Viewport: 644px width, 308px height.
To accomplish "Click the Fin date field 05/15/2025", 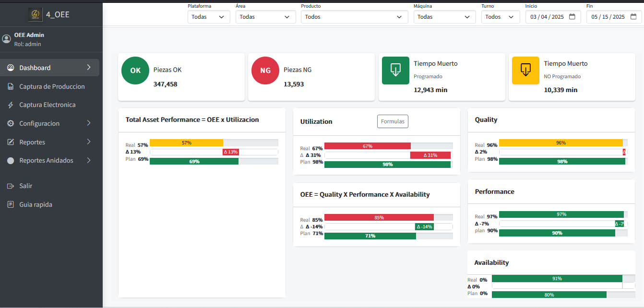I will (614, 17).
